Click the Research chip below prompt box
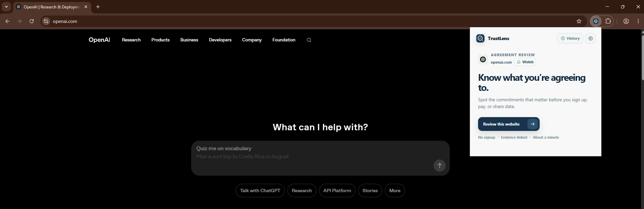644x209 pixels. point(302,190)
